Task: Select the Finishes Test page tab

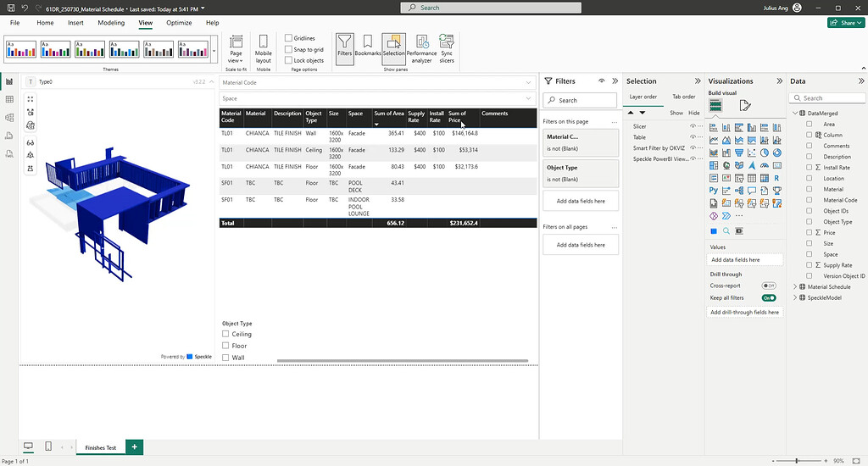Action: pyautogui.click(x=100, y=447)
